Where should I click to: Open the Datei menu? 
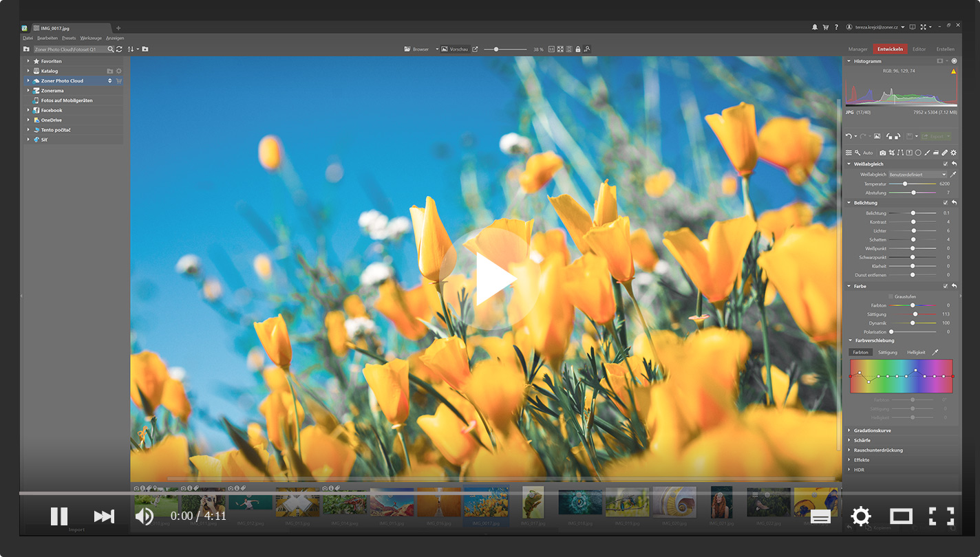[28, 38]
